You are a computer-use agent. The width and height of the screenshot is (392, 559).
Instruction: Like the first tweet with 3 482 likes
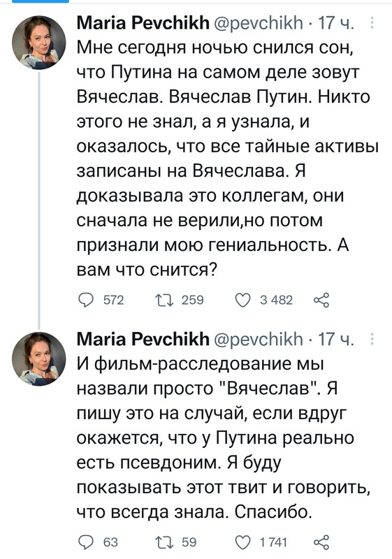tap(243, 300)
